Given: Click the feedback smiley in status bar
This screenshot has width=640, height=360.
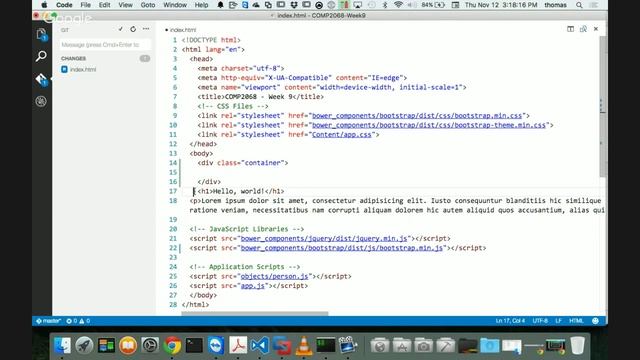Looking at the screenshot, I should (596, 321).
